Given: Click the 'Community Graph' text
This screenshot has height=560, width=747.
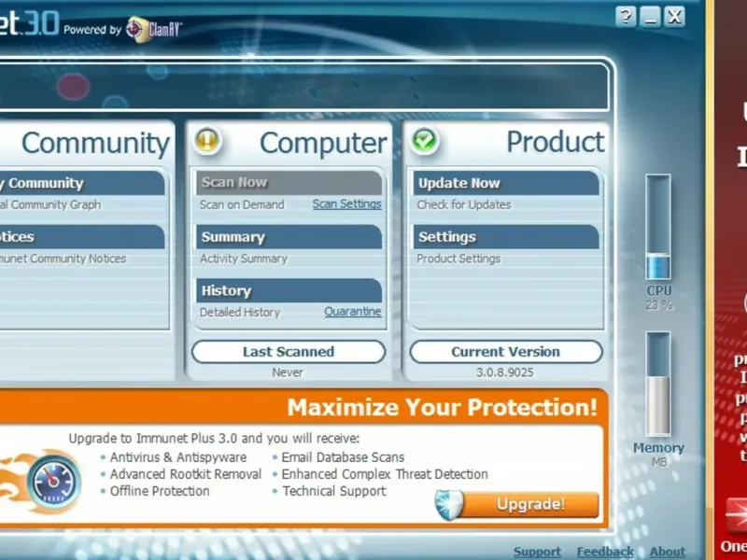Looking at the screenshot, I should click(x=56, y=204).
